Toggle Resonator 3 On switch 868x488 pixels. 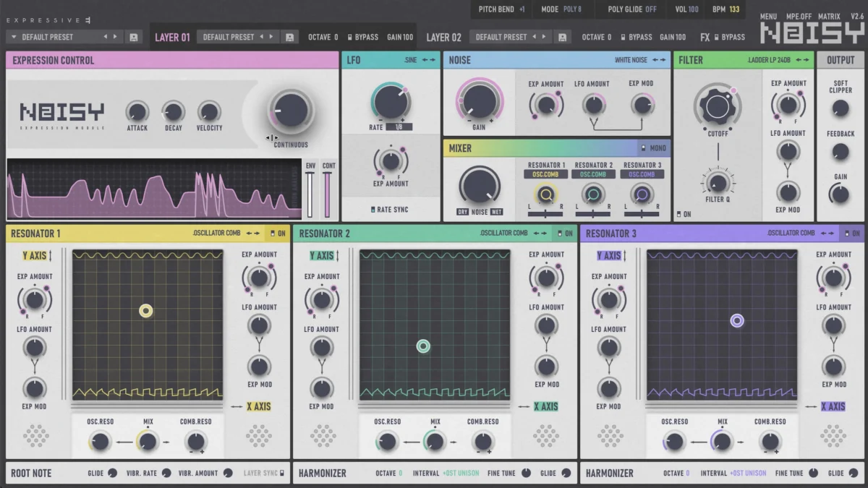(852, 234)
